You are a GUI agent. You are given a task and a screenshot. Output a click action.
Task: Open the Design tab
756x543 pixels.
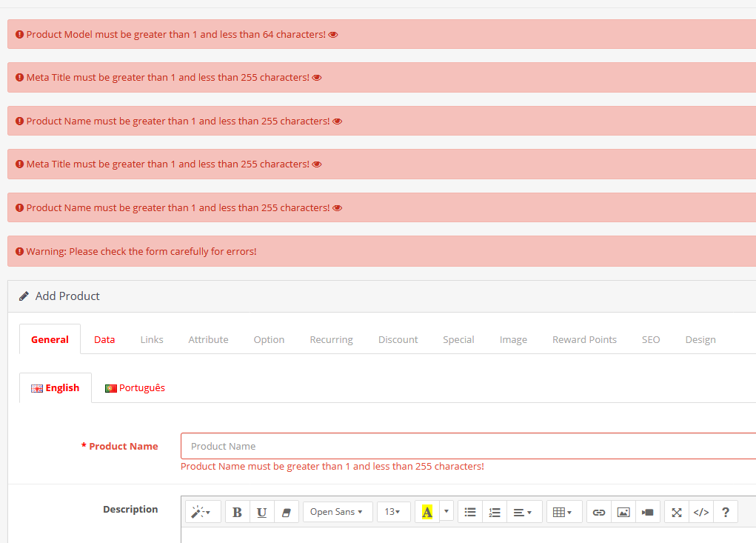(x=700, y=339)
